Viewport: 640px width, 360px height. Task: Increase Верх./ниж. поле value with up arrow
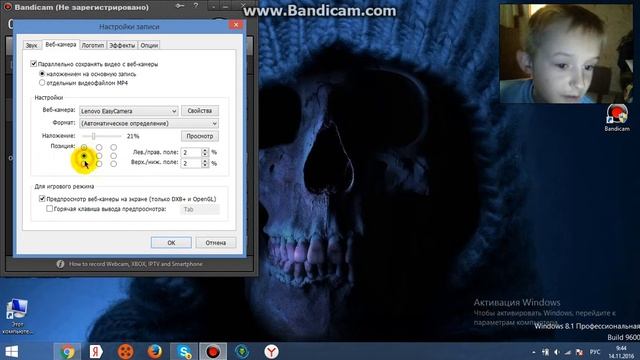[205, 161]
